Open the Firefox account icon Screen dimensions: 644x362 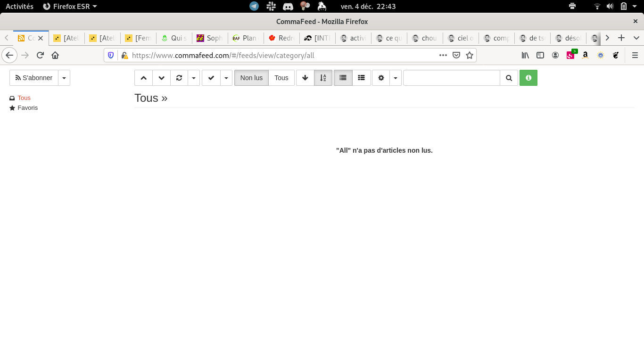pyautogui.click(x=555, y=55)
